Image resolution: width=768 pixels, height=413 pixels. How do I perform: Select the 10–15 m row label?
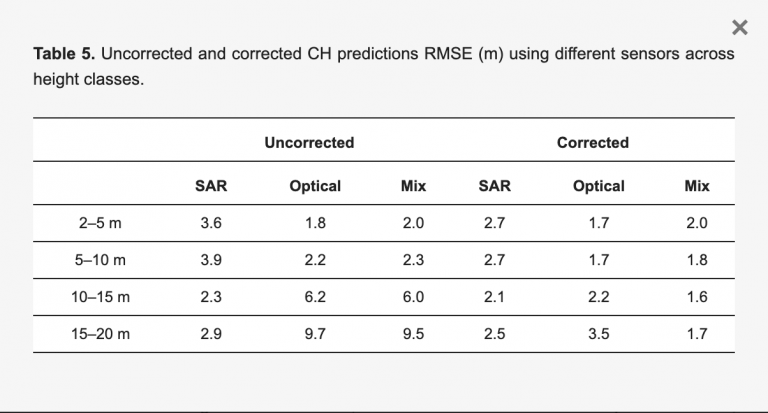pyautogui.click(x=100, y=297)
